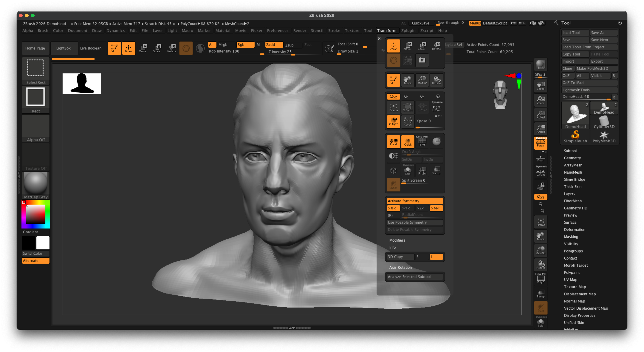Screen dimensions: 644x352
Task: Open the Zplugin menu
Action: [x=408, y=31]
